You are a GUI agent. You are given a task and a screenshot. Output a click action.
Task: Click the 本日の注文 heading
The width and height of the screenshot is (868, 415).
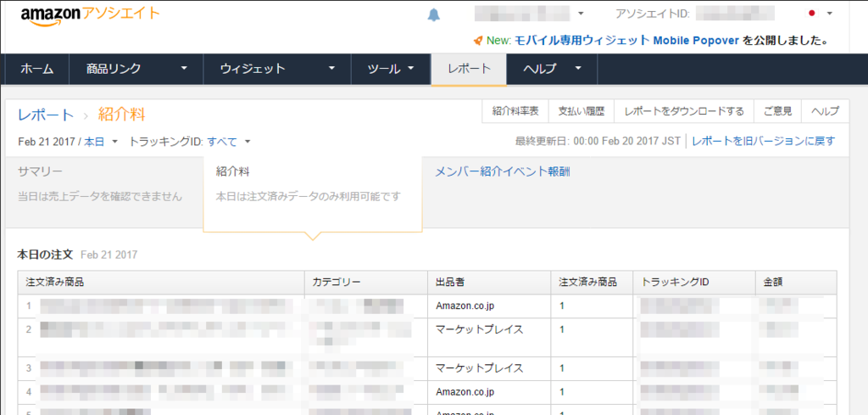coord(46,255)
